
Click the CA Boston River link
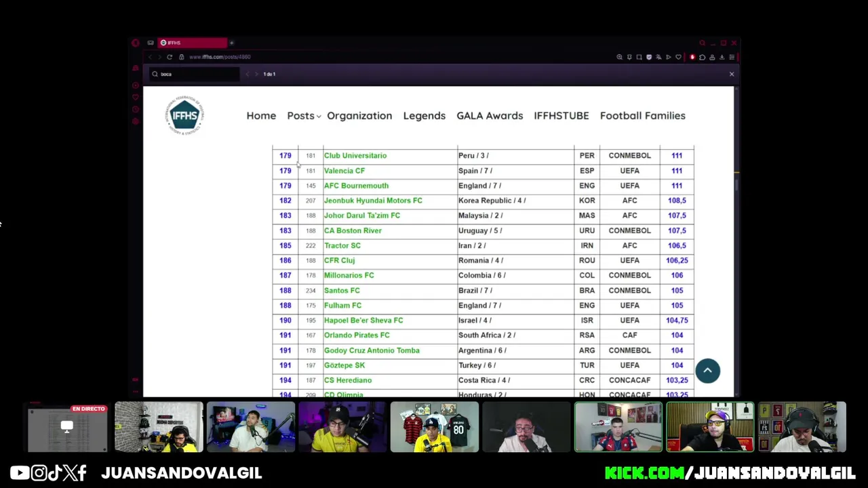pos(353,230)
